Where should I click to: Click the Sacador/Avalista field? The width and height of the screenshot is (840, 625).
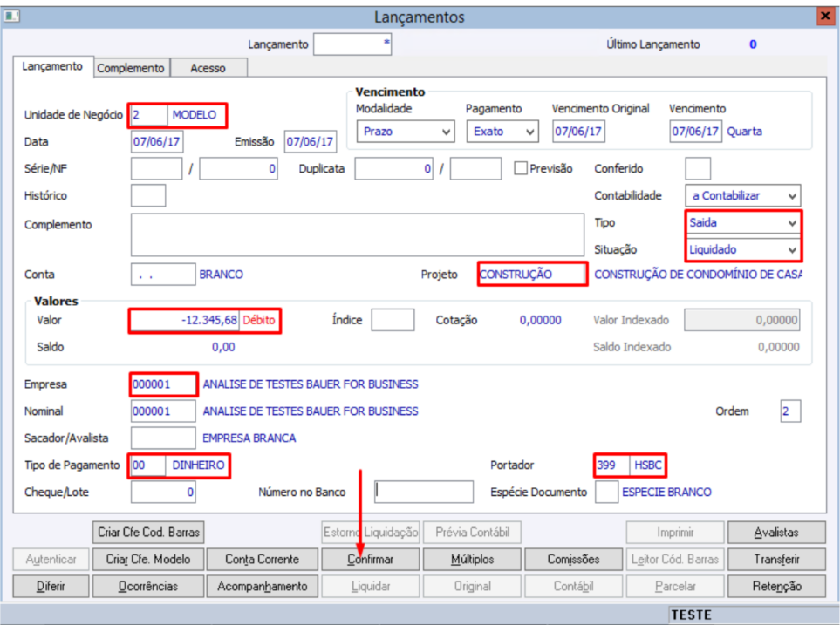coord(163,438)
